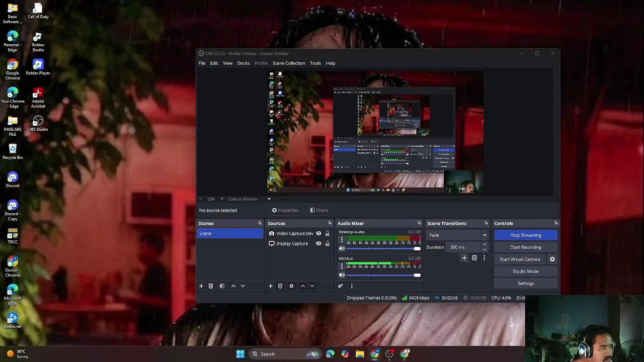Move scene down with arrow icon
The height and width of the screenshot is (362, 644).
[243, 286]
